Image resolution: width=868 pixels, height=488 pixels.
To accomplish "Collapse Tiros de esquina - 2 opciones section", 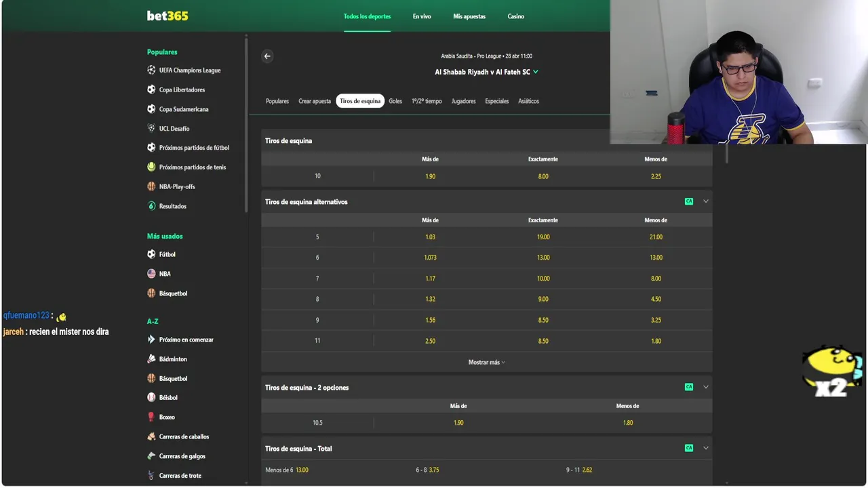I will 706,387.
